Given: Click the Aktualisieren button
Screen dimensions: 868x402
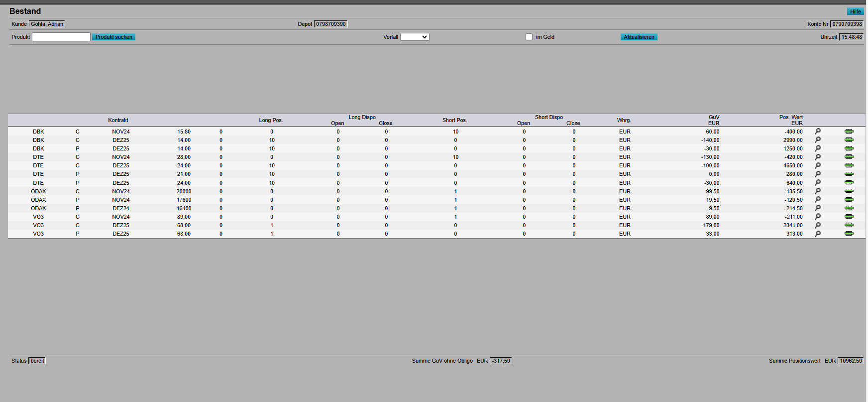Looking at the screenshot, I should tap(639, 37).
